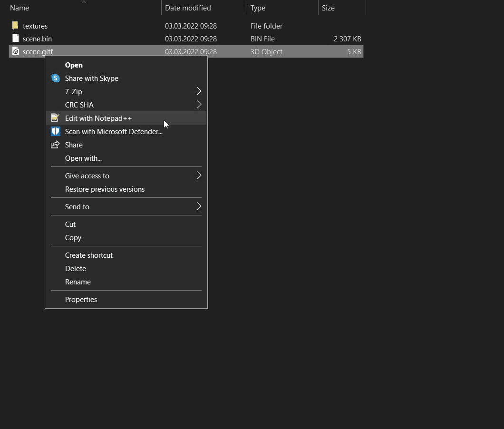Select Properties in the context menu
The image size is (504, 429).
click(x=81, y=300)
